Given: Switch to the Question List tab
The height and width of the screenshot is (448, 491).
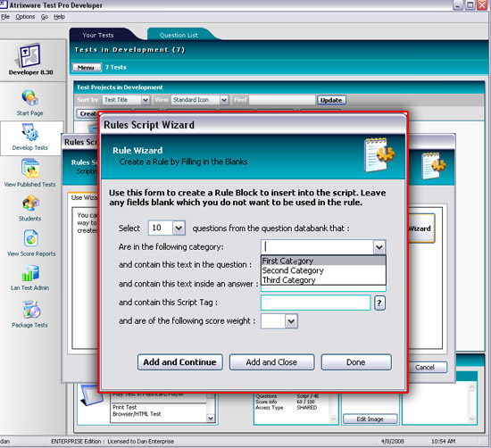Looking at the screenshot, I should (179, 35).
